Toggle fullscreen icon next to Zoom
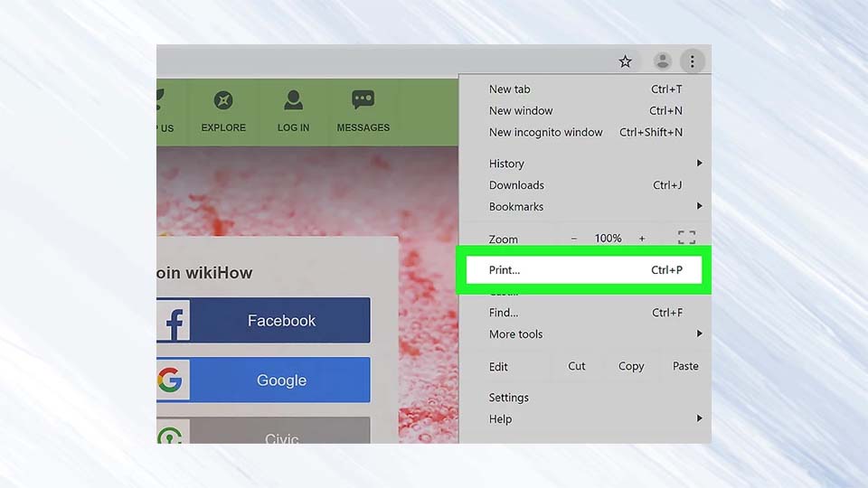 (x=686, y=238)
